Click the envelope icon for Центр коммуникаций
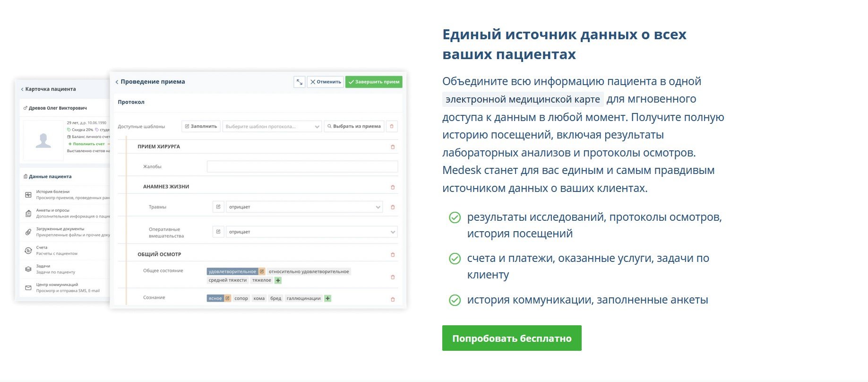The width and height of the screenshot is (868, 382). 28,287
